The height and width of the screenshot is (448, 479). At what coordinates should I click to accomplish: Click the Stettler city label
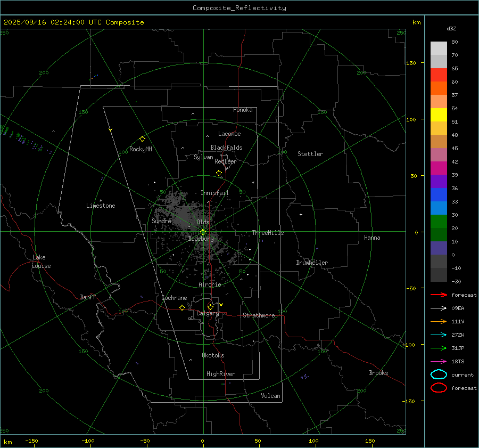[x=310, y=154]
